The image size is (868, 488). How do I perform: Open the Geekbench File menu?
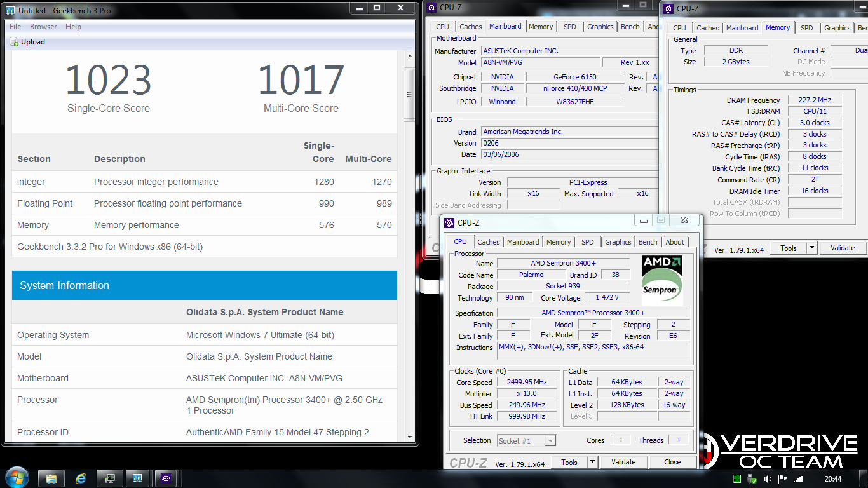coord(15,27)
